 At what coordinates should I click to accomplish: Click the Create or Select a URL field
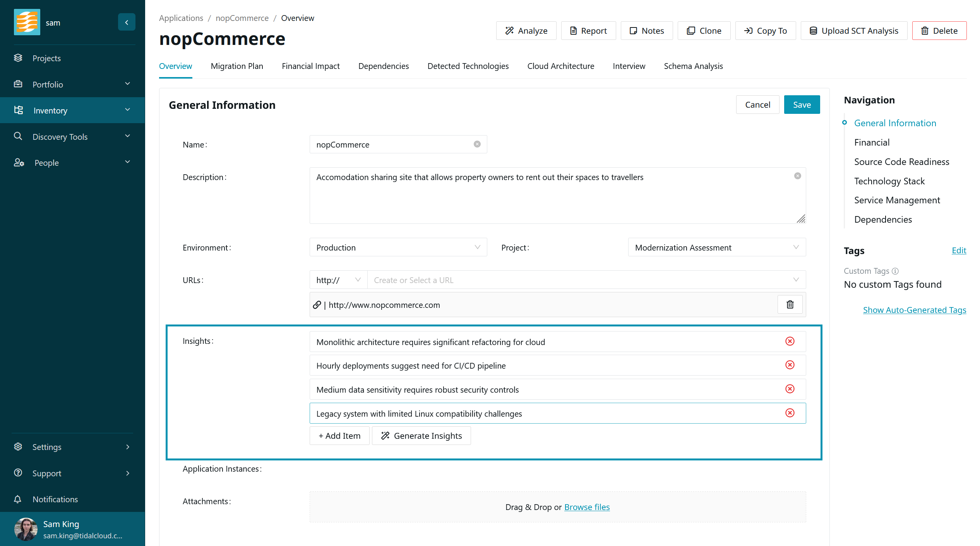coord(581,280)
